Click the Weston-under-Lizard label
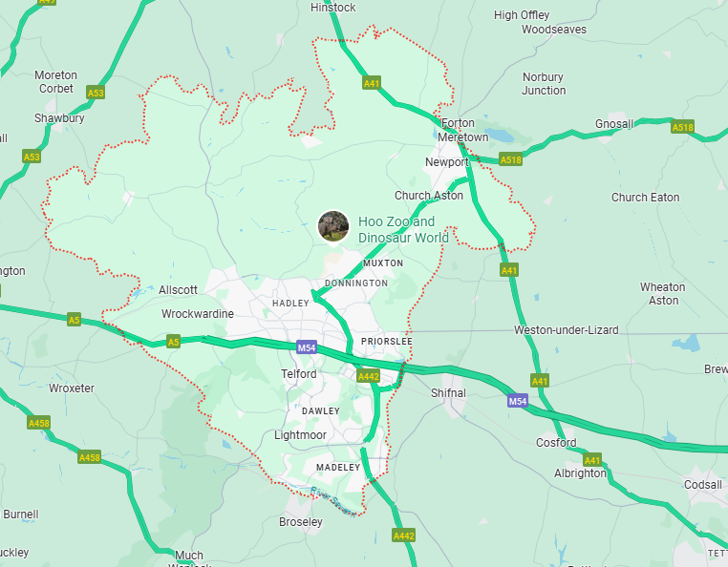Image resolution: width=728 pixels, height=567 pixels. pos(566,330)
